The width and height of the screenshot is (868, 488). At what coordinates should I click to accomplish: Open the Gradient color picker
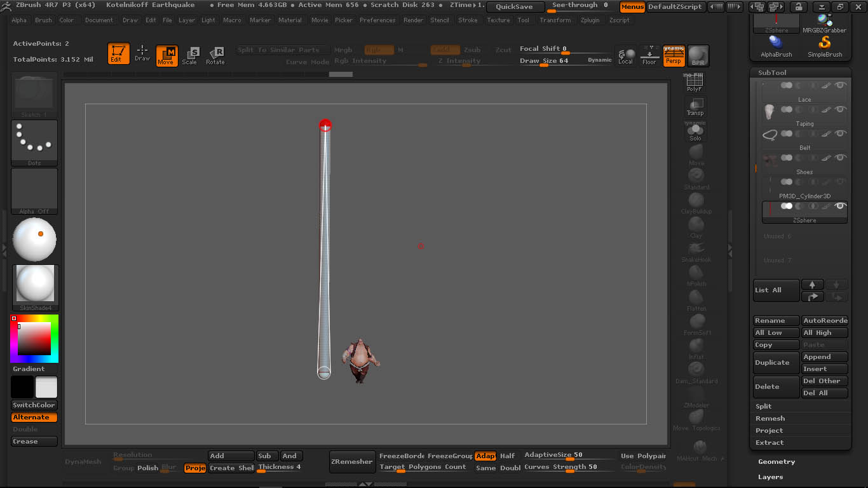tap(28, 369)
